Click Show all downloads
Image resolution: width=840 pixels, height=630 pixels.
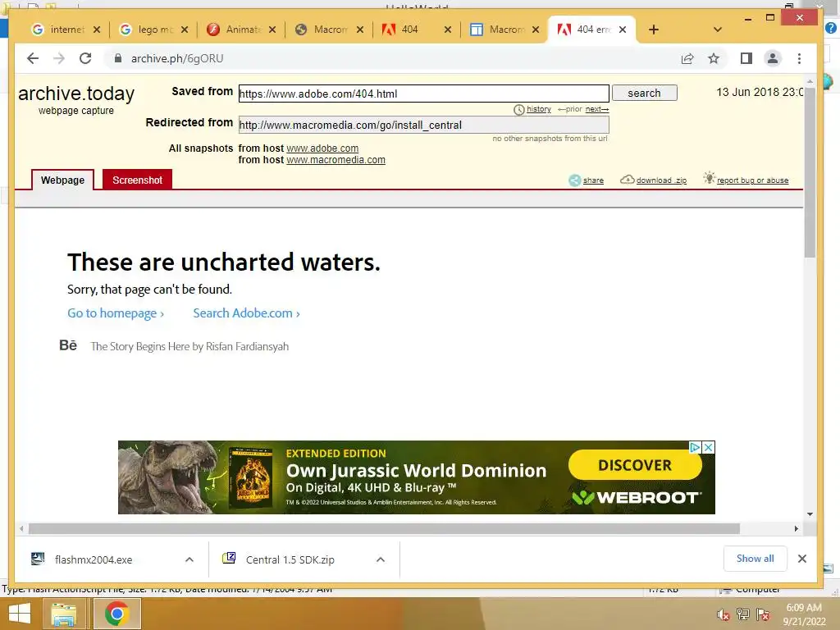[x=755, y=559]
